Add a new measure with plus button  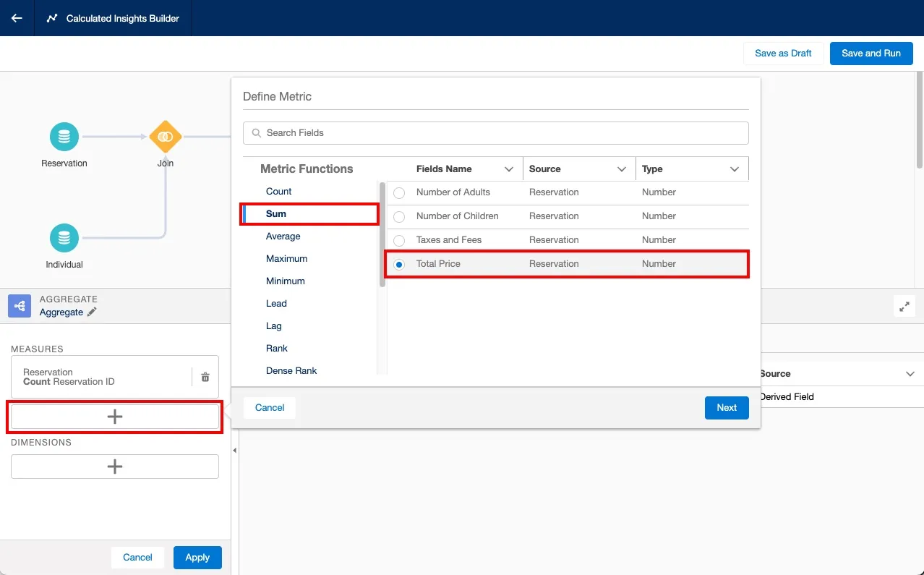click(x=115, y=417)
